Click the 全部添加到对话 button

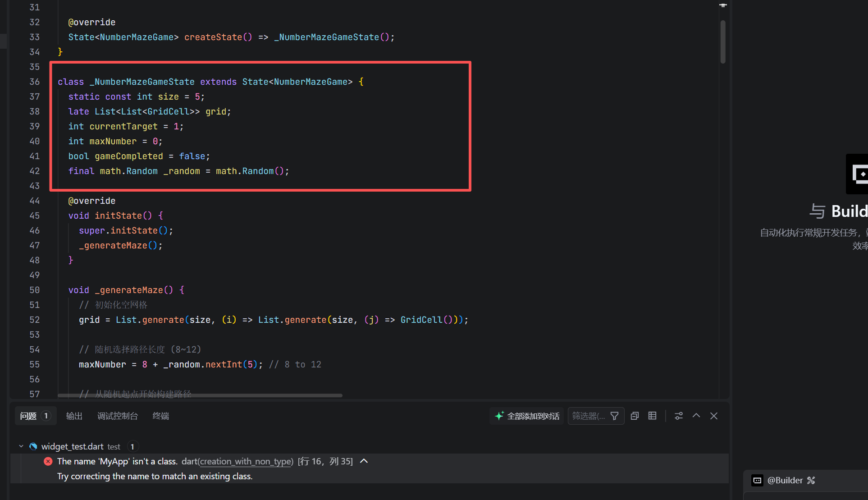point(533,416)
